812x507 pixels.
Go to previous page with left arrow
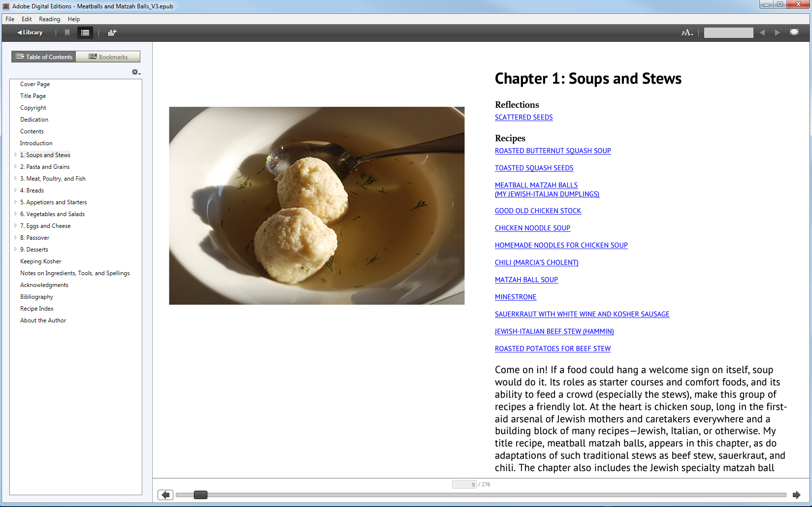tap(165, 495)
